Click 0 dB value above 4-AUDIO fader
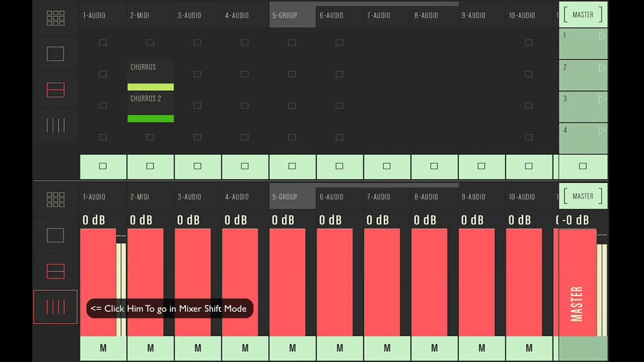Image resolution: width=644 pixels, height=362 pixels. tap(236, 220)
